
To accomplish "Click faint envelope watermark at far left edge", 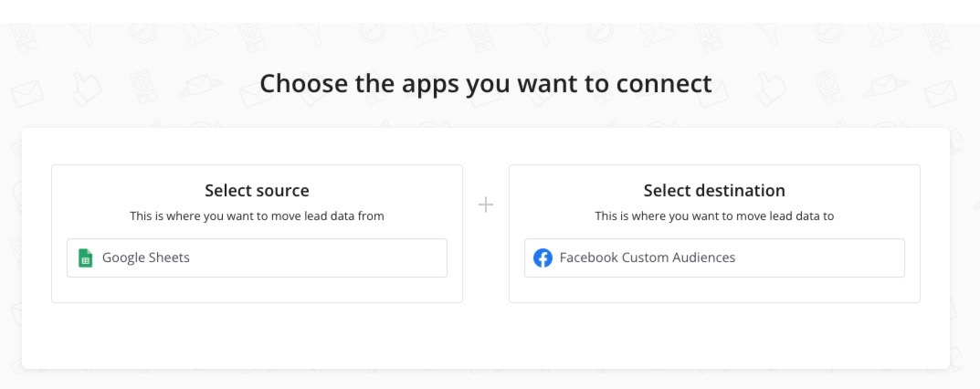I will tap(26, 95).
